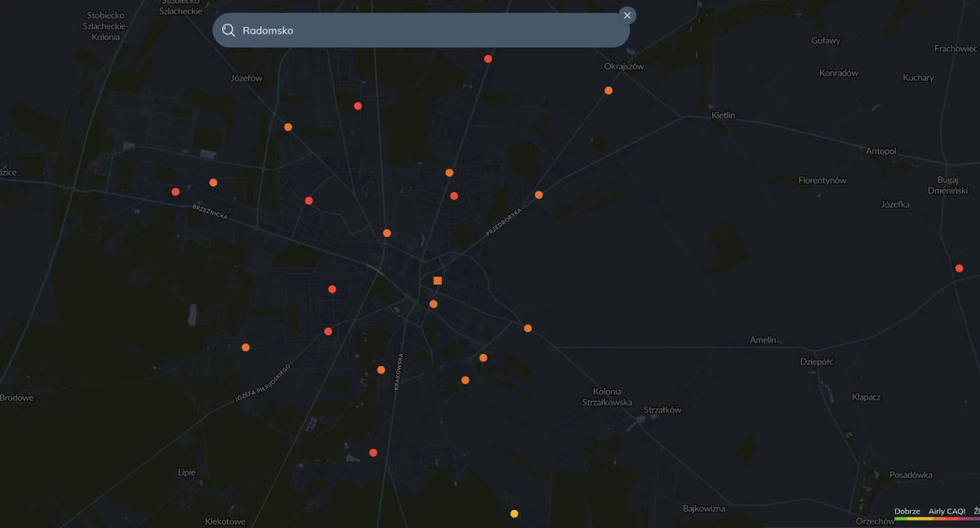
Task: Select the yellow sensor marker
Action: (x=514, y=514)
